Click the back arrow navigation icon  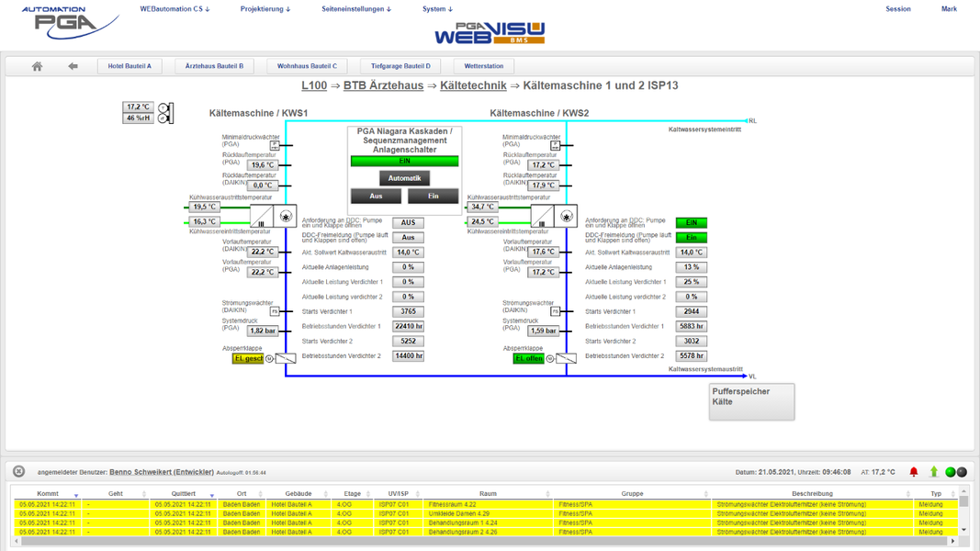[73, 66]
